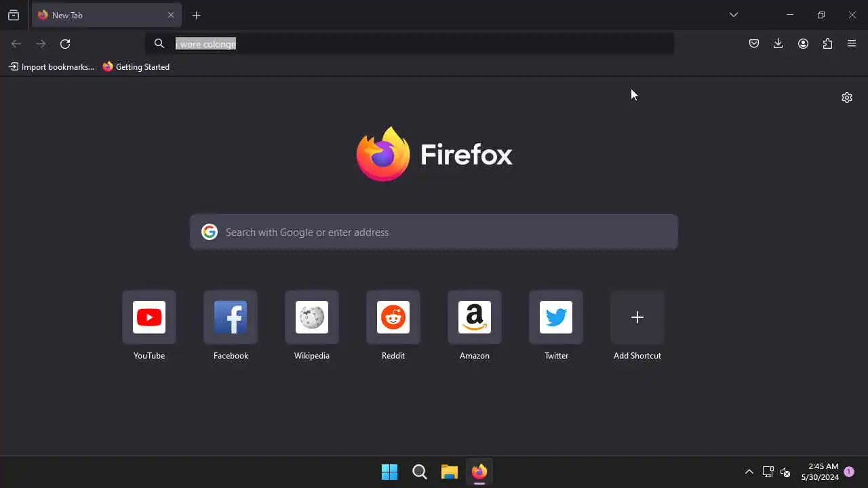Open the application hamburger menu
The image size is (868, 488).
coord(852,43)
